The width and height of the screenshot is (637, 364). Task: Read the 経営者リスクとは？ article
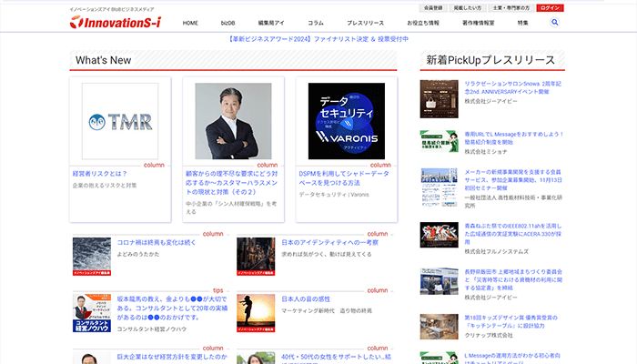(100, 174)
